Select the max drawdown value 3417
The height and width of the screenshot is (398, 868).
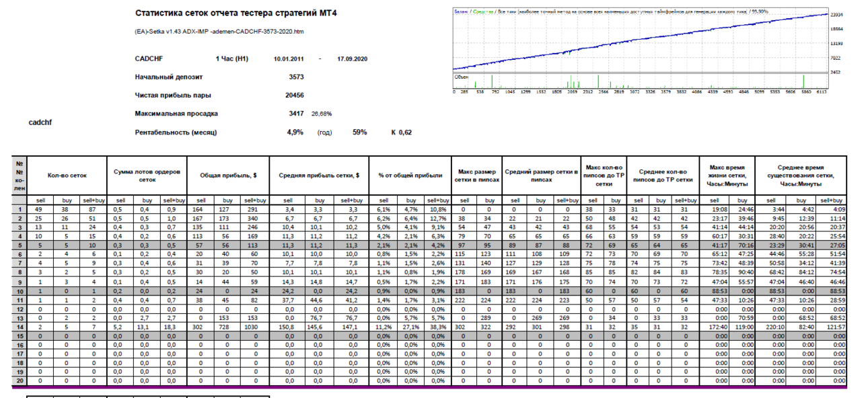[x=296, y=114]
